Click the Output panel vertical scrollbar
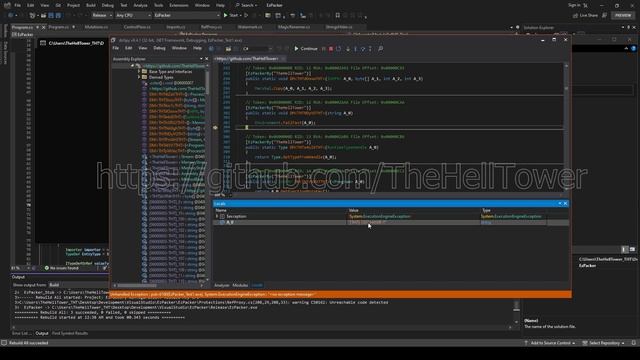The image size is (640, 360). pyautogui.click(x=516, y=312)
